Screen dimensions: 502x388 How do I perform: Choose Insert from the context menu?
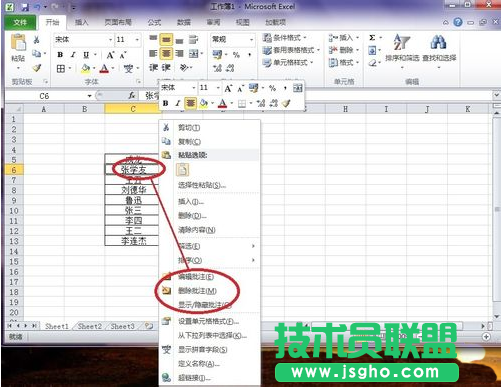pyautogui.click(x=209, y=202)
